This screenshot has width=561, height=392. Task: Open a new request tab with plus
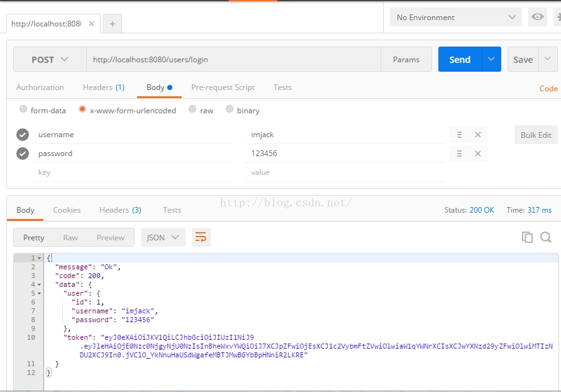pos(113,24)
